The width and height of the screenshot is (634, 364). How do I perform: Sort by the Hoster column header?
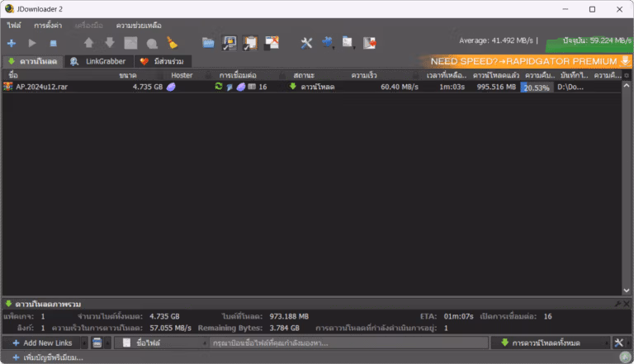point(182,75)
